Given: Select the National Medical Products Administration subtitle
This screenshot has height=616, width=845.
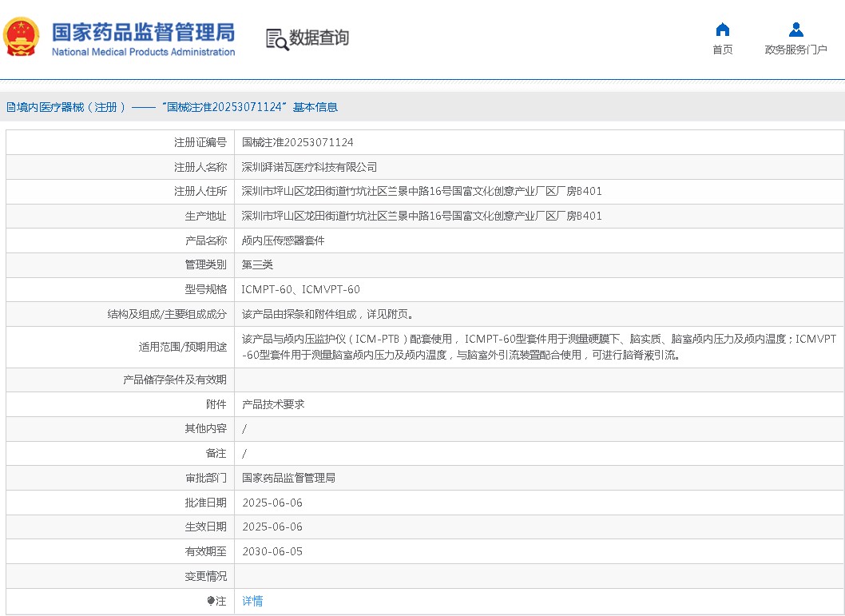Looking at the screenshot, I should click(143, 52).
